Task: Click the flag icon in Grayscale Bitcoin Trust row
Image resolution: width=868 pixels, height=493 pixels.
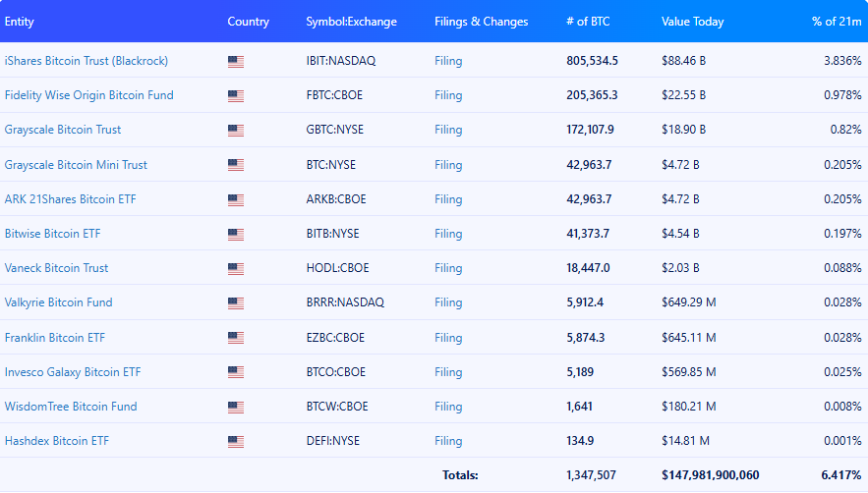Action: (236, 131)
